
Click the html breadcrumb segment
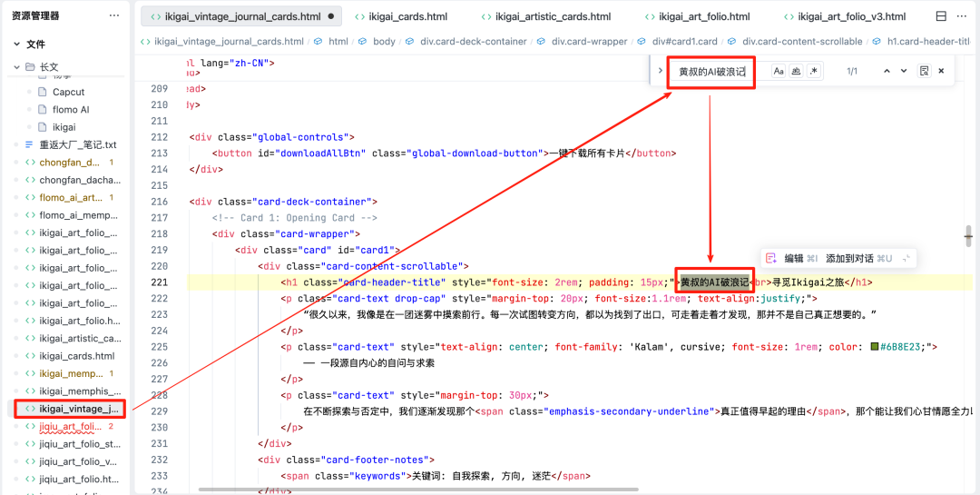click(338, 41)
